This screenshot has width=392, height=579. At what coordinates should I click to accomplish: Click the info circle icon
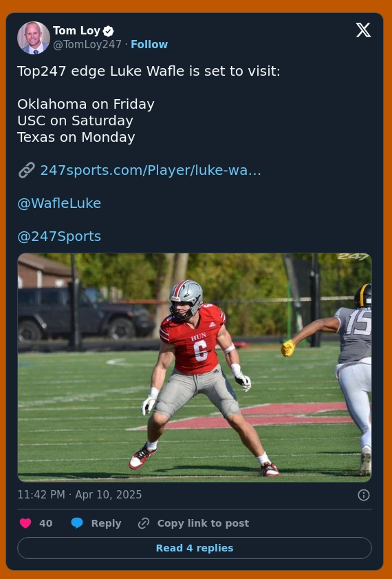pos(364,495)
